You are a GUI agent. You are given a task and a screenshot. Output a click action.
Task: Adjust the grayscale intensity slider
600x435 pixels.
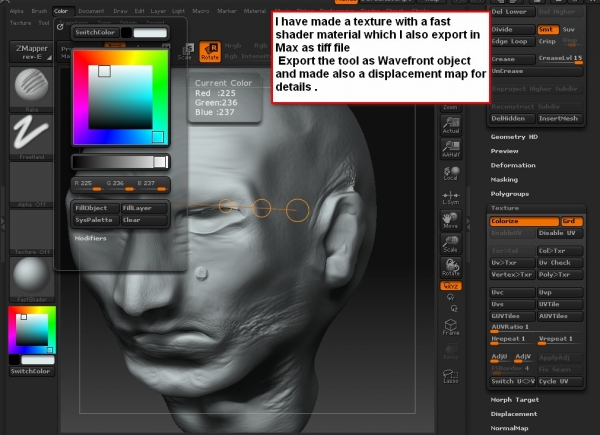(121, 162)
